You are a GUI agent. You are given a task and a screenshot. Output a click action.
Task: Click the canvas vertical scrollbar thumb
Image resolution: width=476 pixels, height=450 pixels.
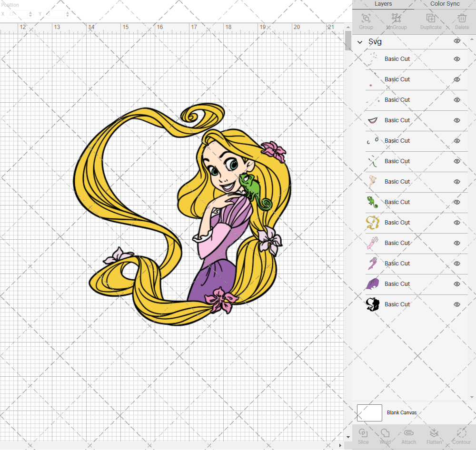point(348,40)
